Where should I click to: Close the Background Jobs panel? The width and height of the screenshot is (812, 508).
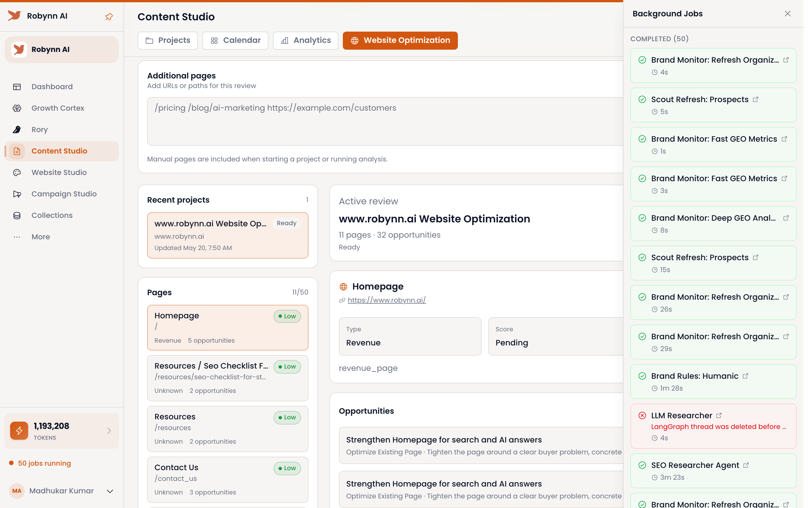787,14
